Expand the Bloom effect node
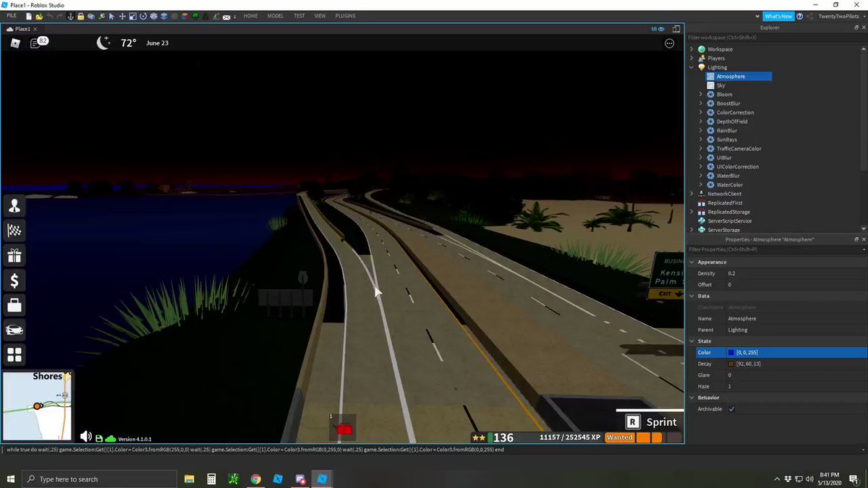Image resolution: width=868 pixels, height=488 pixels. pyautogui.click(x=700, y=95)
